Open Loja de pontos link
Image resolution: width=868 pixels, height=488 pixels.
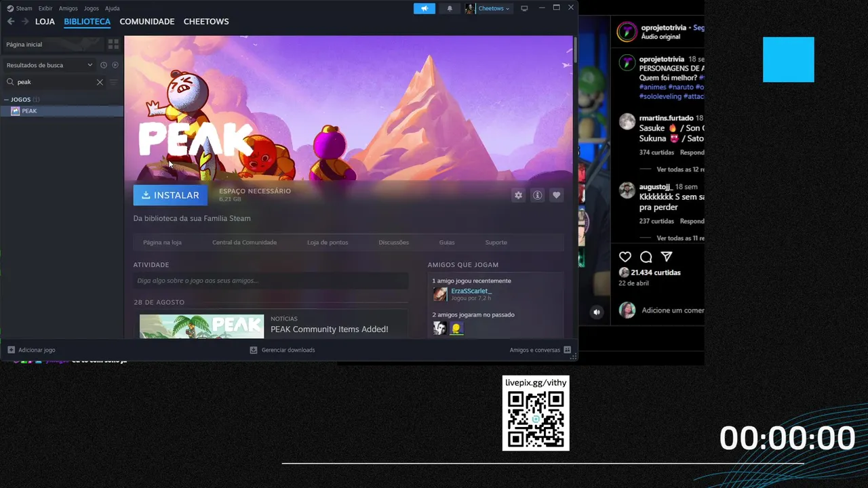[328, 243]
